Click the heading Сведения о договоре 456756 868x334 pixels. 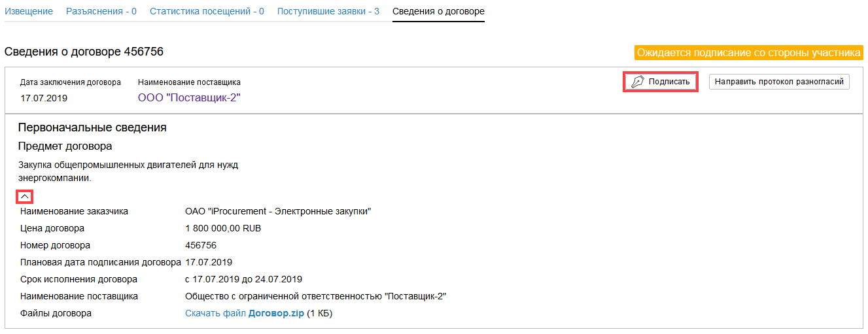pyautogui.click(x=84, y=52)
